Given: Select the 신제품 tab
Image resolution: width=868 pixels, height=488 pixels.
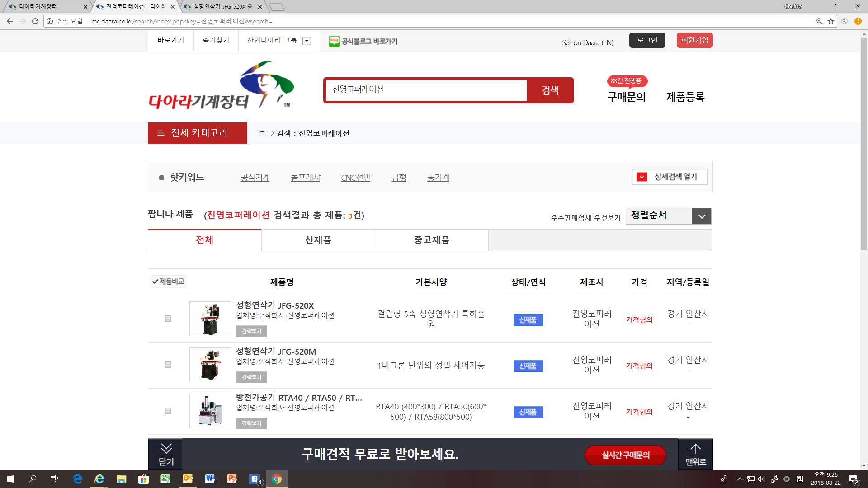Looking at the screenshot, I should (318, 240).
